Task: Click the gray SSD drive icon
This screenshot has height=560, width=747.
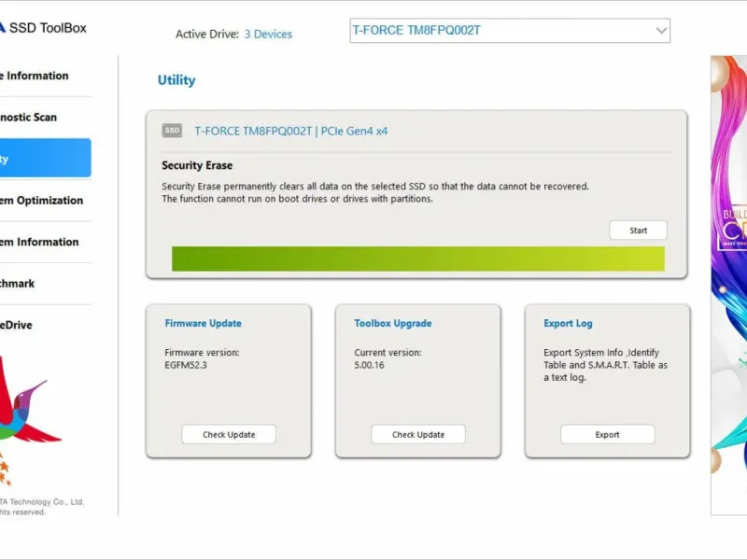Action: [172, 131]
